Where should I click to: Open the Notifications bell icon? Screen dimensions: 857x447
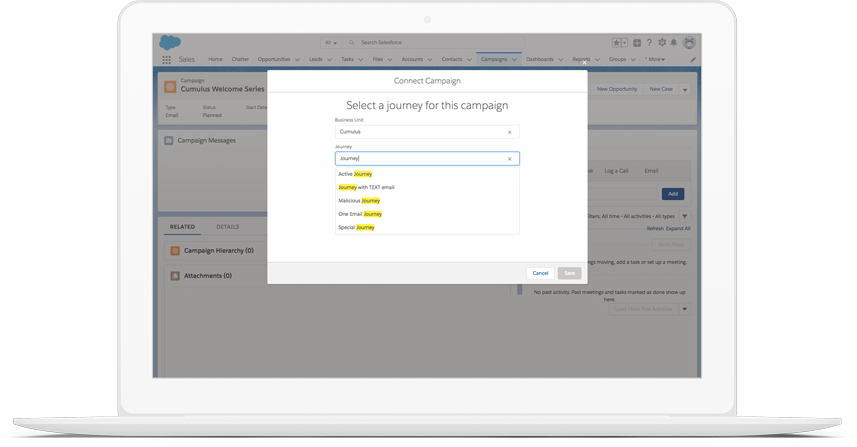[674, 43]
